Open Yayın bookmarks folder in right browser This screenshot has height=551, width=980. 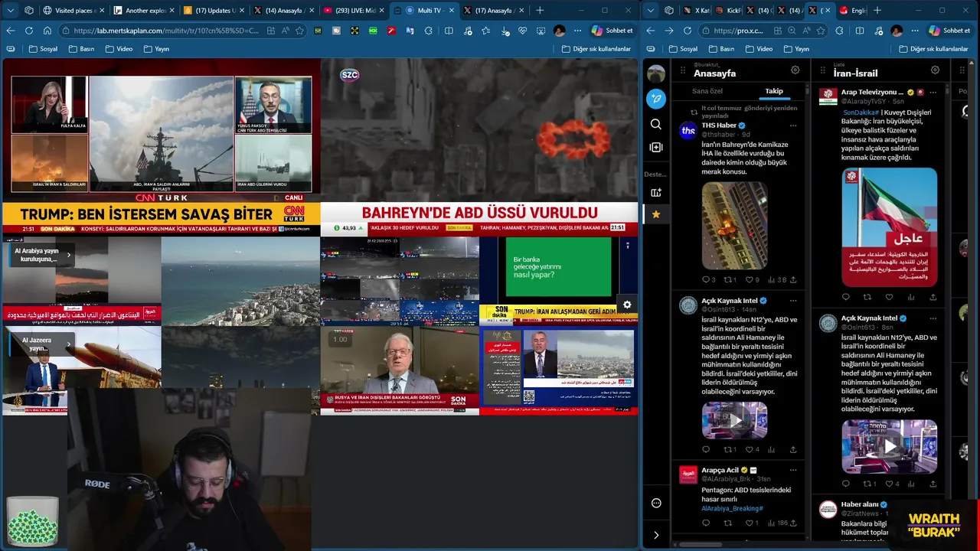(796, 49)
